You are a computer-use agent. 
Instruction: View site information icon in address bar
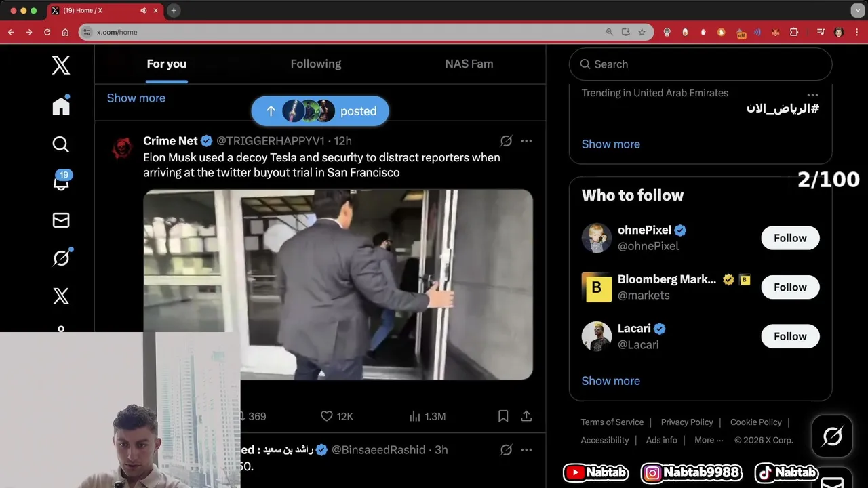coord(87,32)
